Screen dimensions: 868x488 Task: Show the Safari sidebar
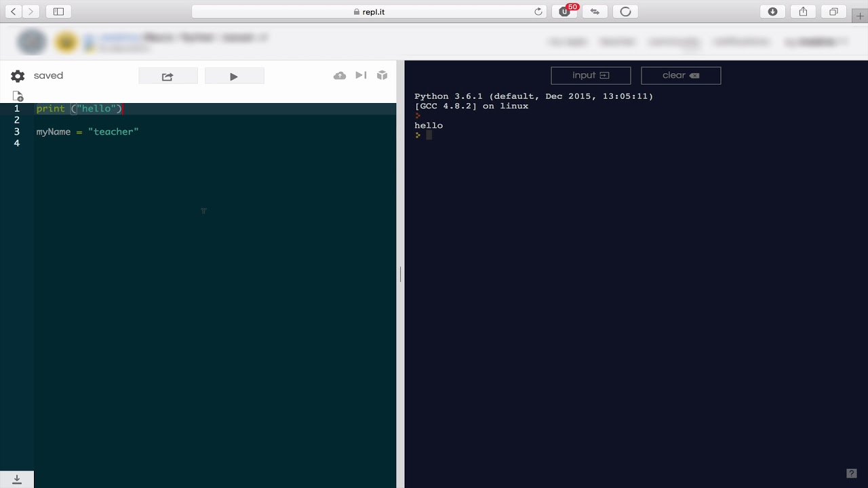[x=58, y=12]
